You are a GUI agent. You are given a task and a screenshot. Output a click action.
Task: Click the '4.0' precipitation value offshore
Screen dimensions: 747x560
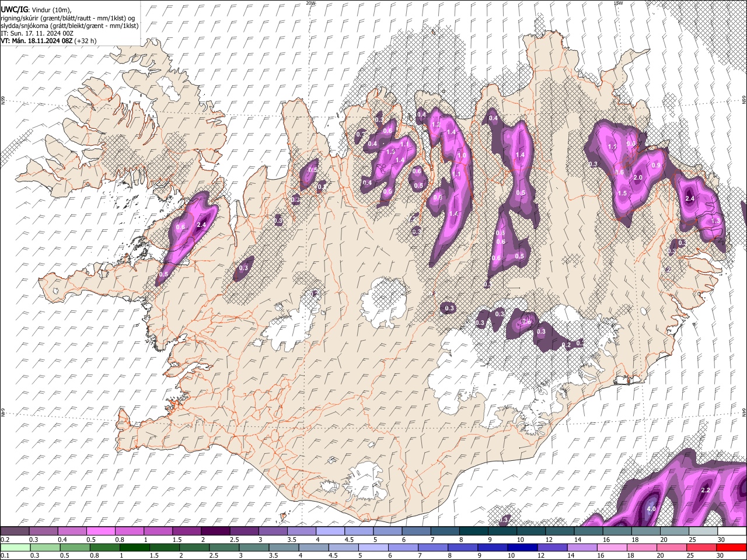pos(652,509)
